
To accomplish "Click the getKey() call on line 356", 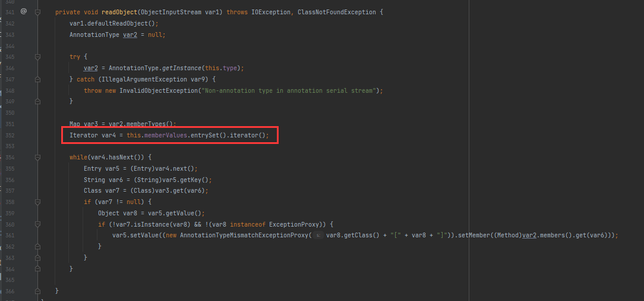I will point(194,180).
